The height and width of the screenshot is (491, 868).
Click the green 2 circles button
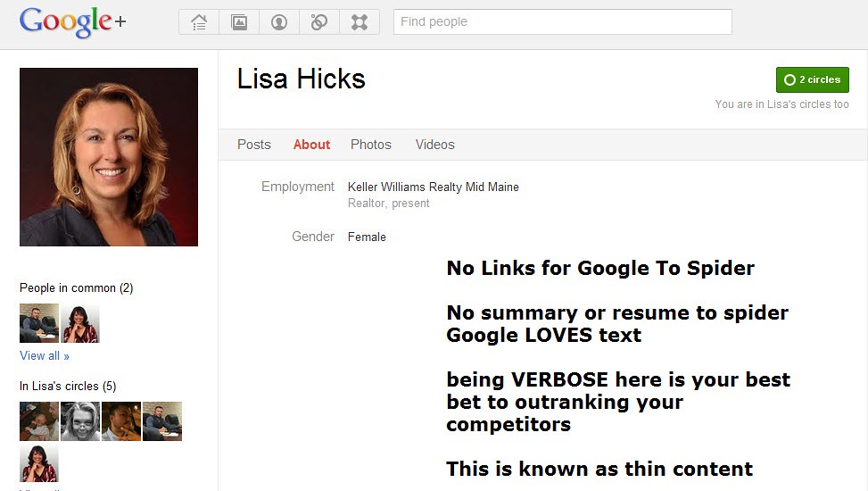point(812,79)
